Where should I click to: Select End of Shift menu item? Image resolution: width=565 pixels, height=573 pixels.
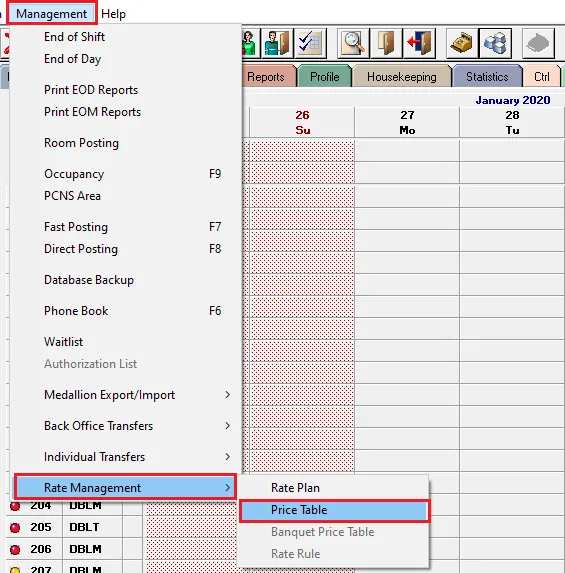pyautogui.click(x=125, y=37)
